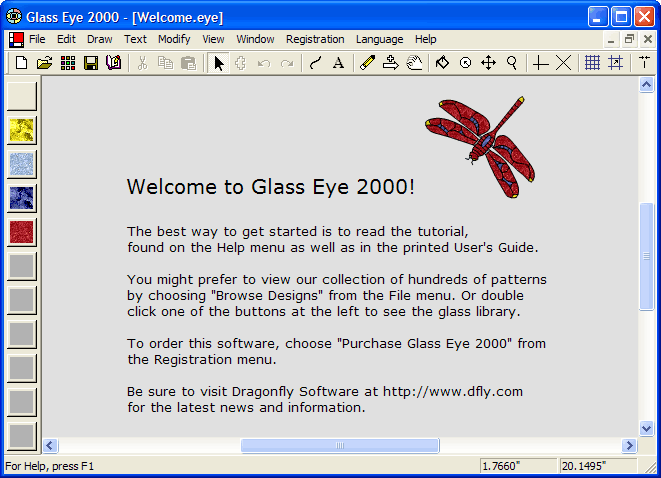Select the magnifier zoom tool

pyautogui.click(x=512, y=63)
